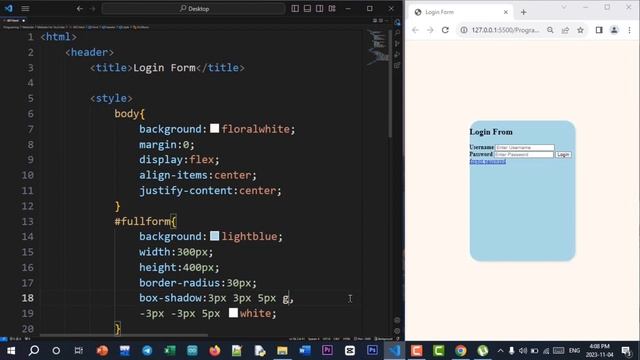Open the Explorer icon in the right activity bar
Screen dimensions: 640x360
point(398,22)
